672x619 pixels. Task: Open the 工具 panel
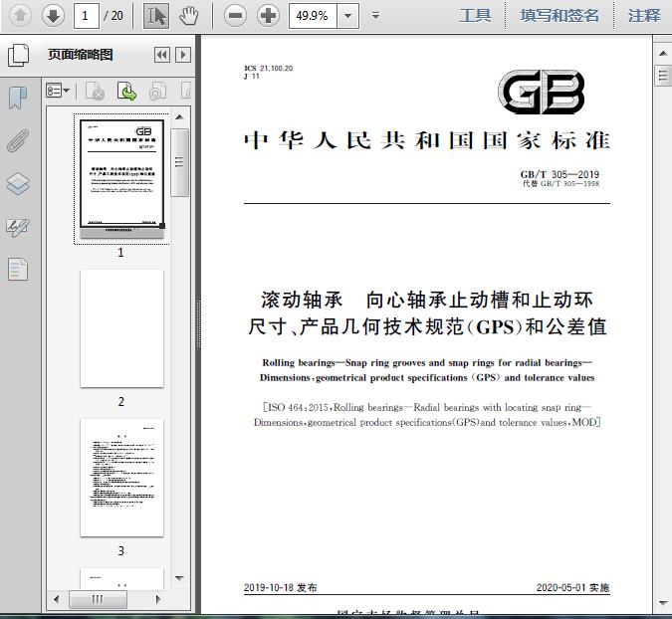tap(475, 16)
